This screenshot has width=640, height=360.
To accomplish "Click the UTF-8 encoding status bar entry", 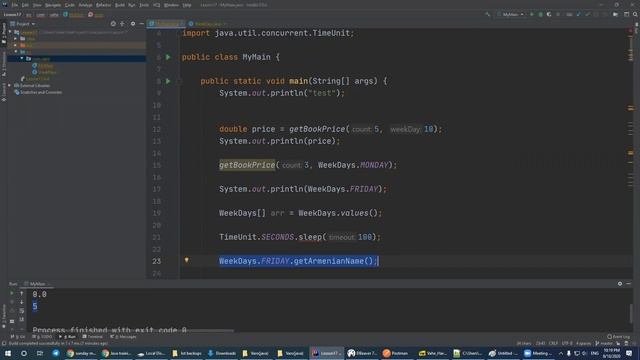I will [567, 343].
